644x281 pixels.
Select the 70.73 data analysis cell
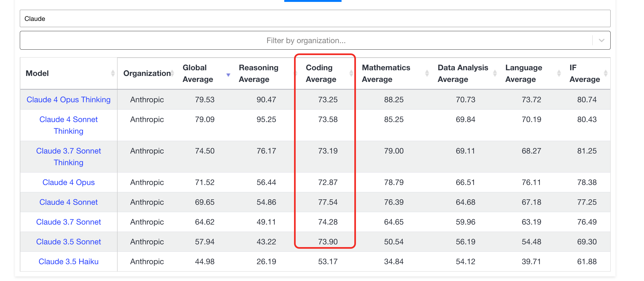[x=465, y=100]
